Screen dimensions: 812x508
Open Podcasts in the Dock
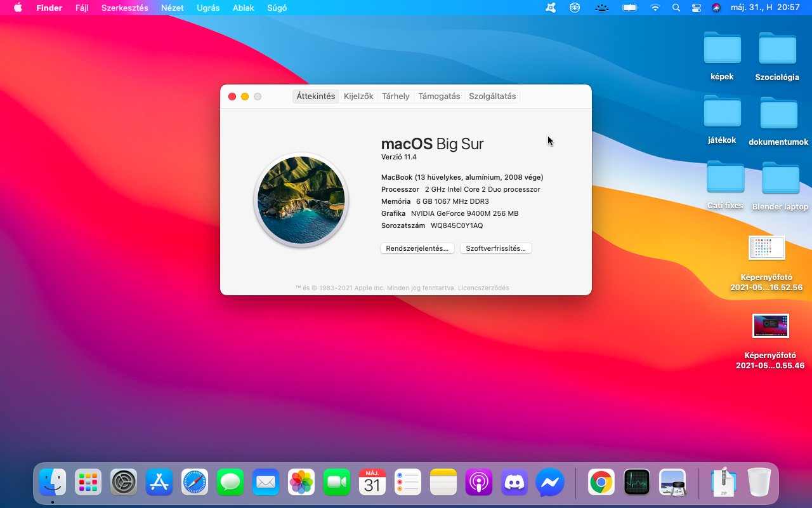click(479, 483)
